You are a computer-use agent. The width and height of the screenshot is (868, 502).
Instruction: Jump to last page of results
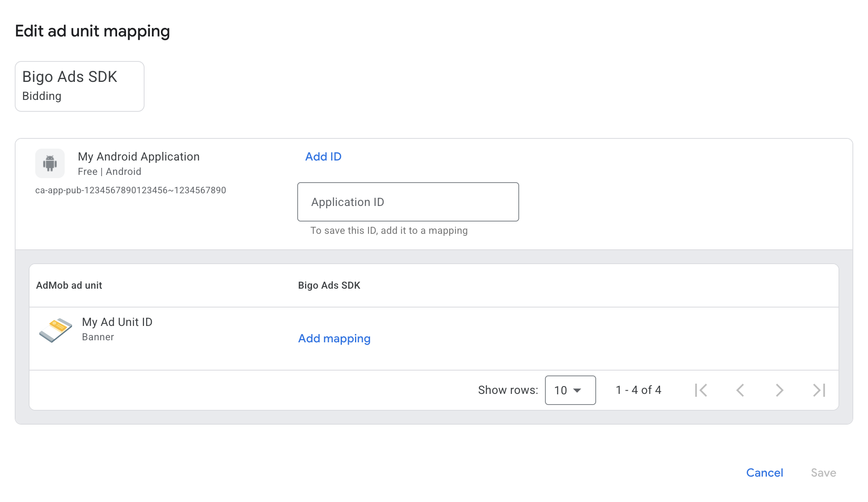(819, 390)
